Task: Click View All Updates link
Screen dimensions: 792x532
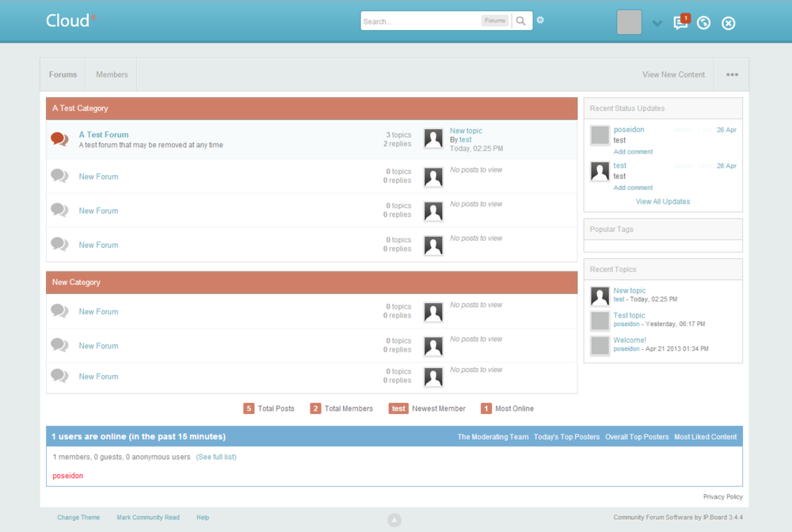Action: (x=663, y=202)
